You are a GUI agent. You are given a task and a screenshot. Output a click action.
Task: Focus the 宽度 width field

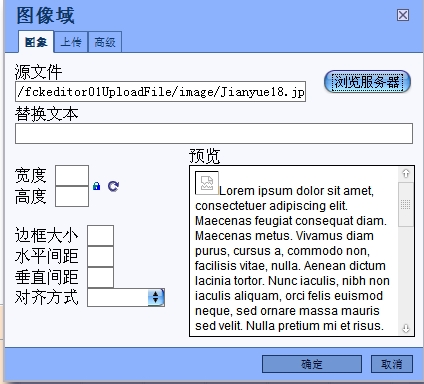pos(72,175)
